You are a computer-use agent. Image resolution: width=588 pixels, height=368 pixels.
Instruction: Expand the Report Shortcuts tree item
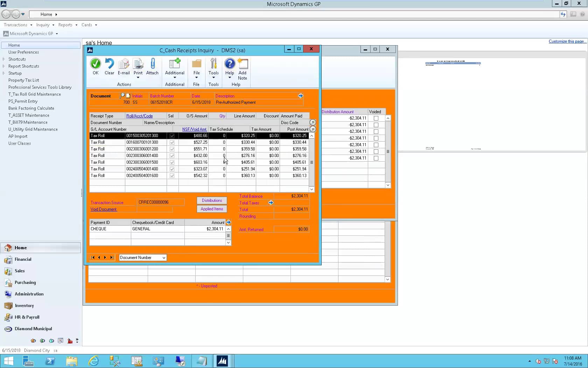pyautogui.click(x=3, y=66)
